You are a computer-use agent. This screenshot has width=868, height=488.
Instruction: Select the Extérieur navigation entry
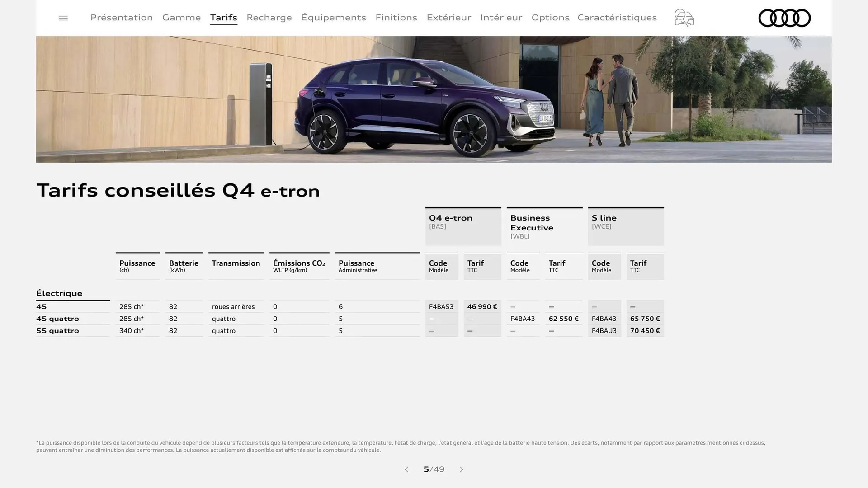tap(448, 18)
